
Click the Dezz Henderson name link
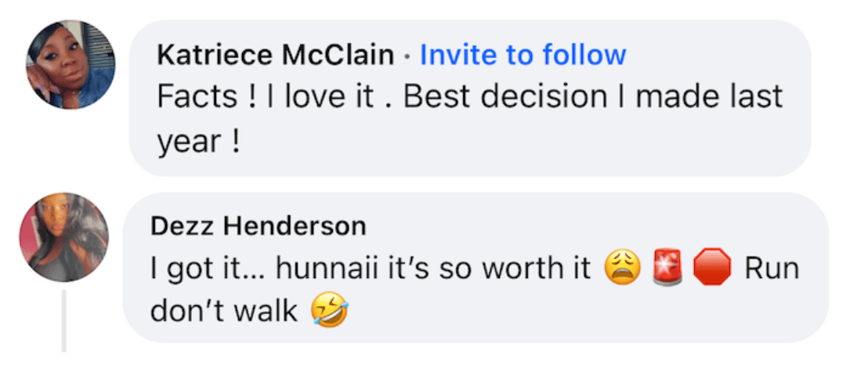point(259,226)
